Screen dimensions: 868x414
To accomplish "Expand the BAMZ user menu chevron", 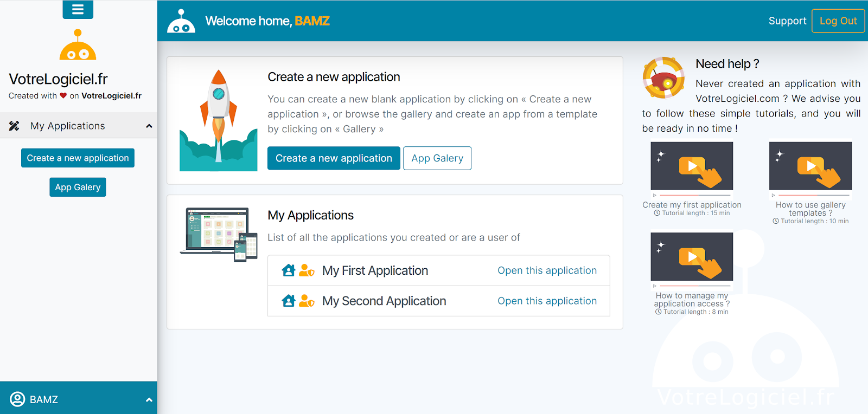I will point(149,400).
